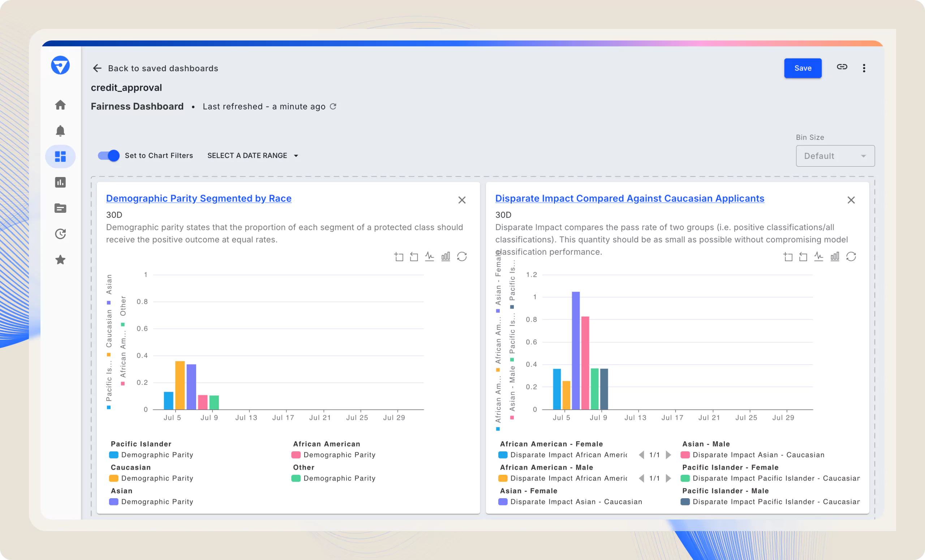
Task: Click zoom icon on Demographic Parity chart
Action: 399,257
